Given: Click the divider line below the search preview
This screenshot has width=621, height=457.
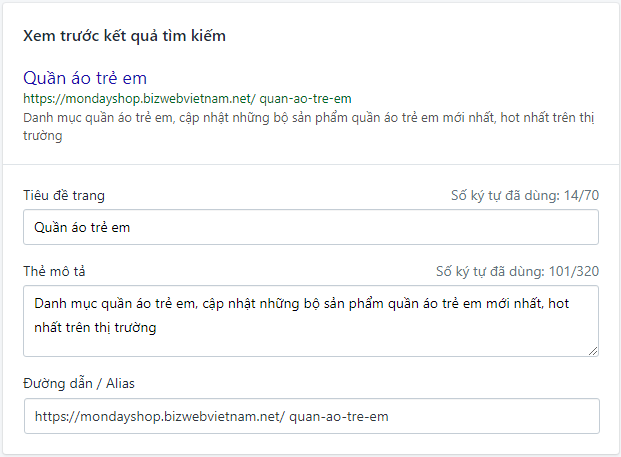Looking at the screenshot, I should pos(310,164).
